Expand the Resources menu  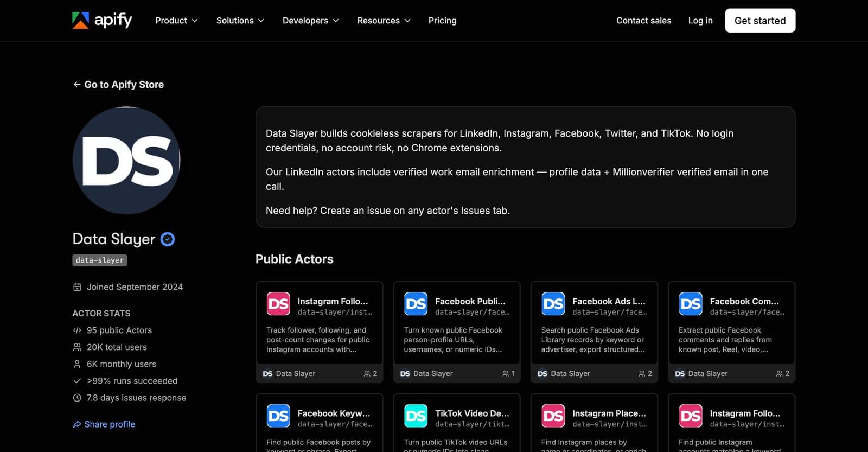pyautogui.click(x=384, y=21)
